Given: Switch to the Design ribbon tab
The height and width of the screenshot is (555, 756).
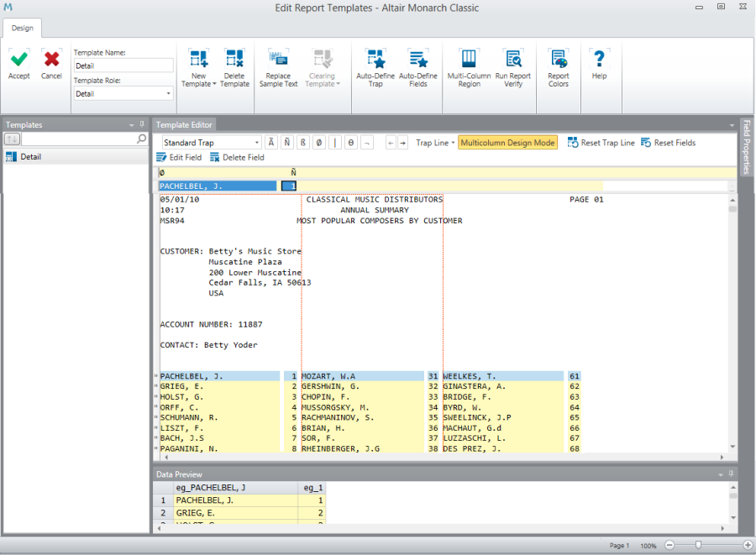Looking at the screenshot, I should tap(23, 28).
